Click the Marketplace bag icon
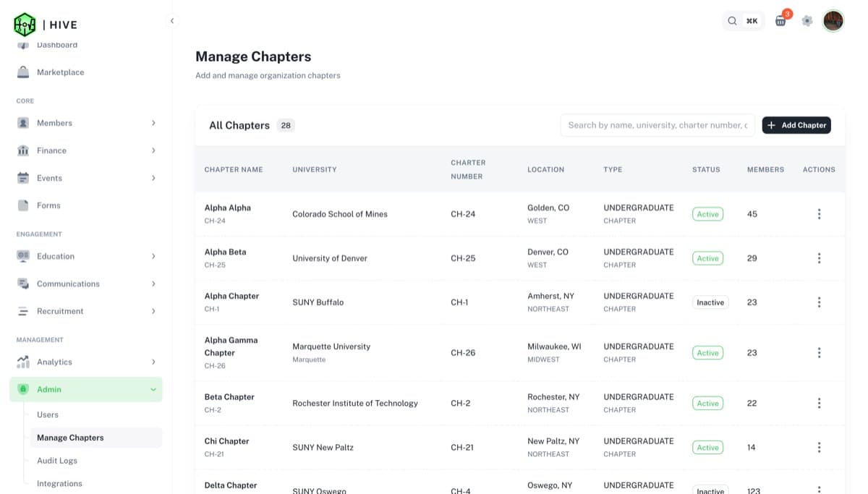868x494 pixels. tap(23, 72)
